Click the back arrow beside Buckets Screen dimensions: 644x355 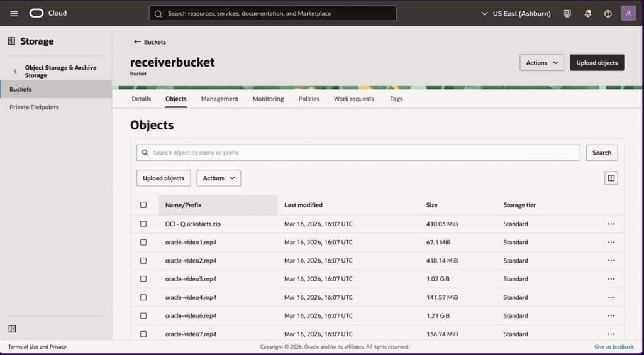point(137,42)
